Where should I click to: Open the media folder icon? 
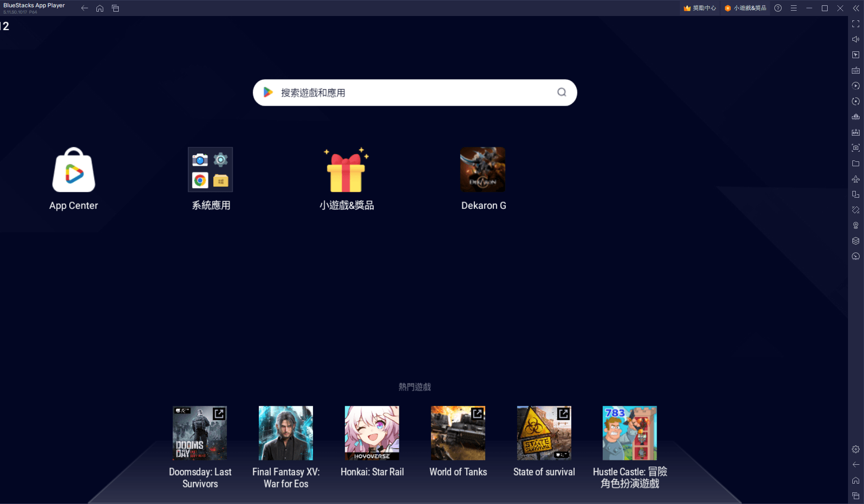coord(856,163)
